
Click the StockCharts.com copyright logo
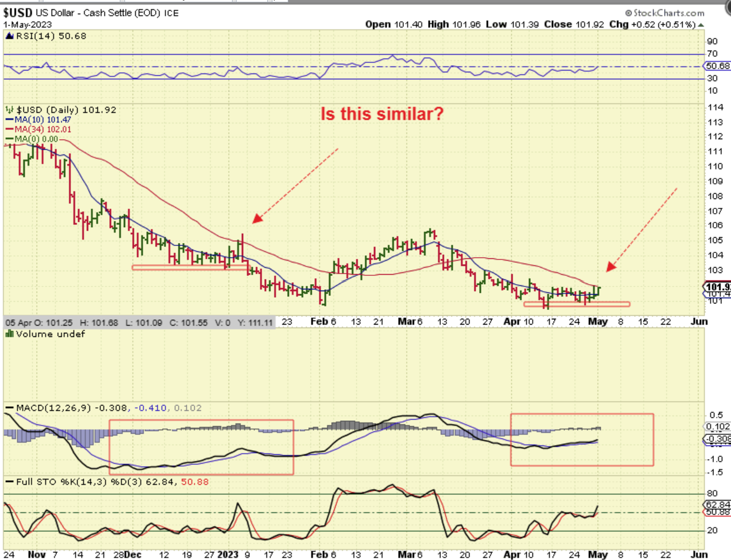(664, 13)
